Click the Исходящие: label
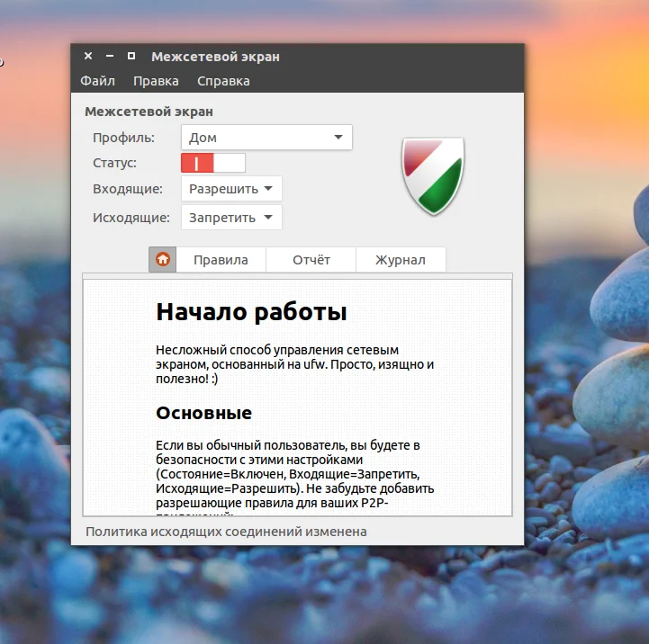The height and width of the screenshot is (644, 649). pos(131,217)
